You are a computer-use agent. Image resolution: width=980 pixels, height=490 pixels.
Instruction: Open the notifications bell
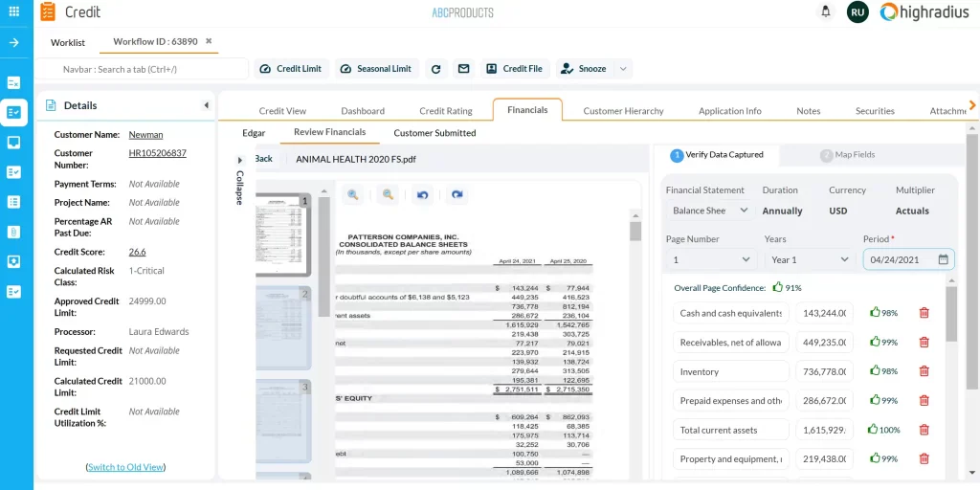coord(826,11)
